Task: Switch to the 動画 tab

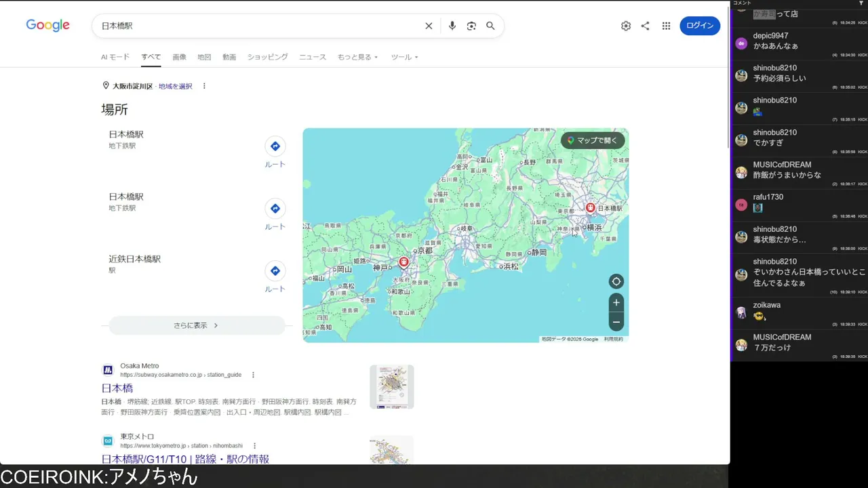Action: (229, 57)
